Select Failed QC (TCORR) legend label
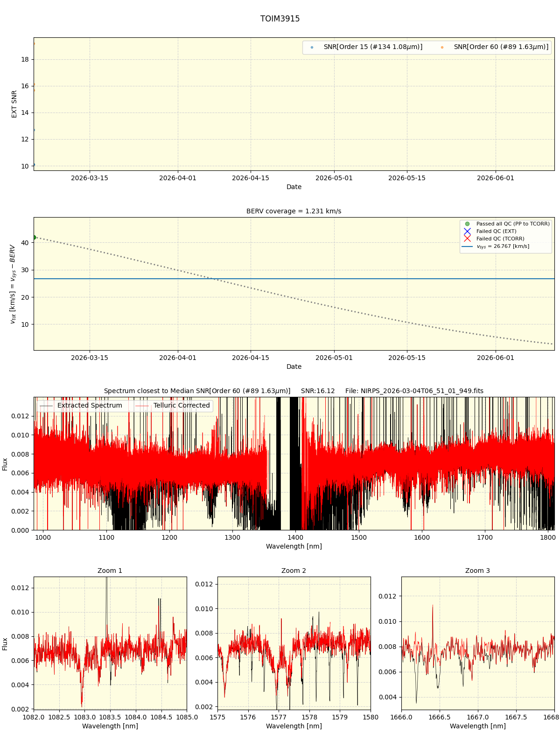560x747 pixels. (x=500, y=239)
